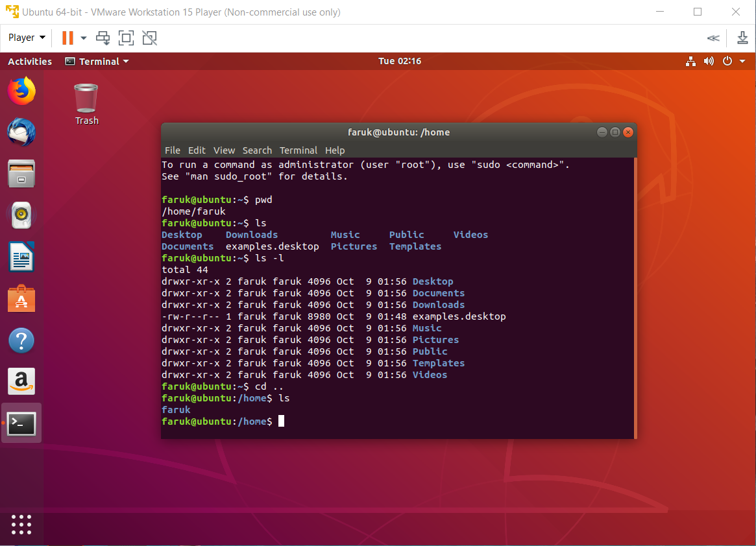The height and width of the screenshot is (546, 756).
Task: Click the blue 'faruk' directory output
Action: coord(176,410)
